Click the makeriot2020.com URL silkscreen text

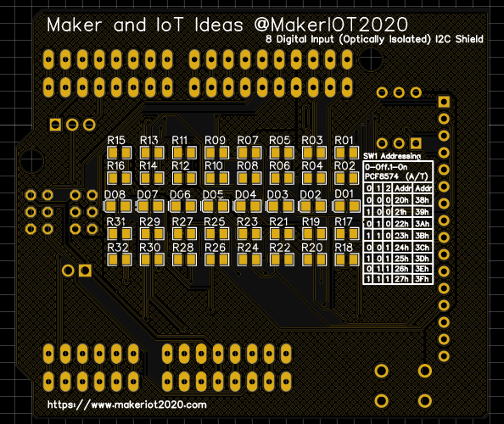(127, 404)
